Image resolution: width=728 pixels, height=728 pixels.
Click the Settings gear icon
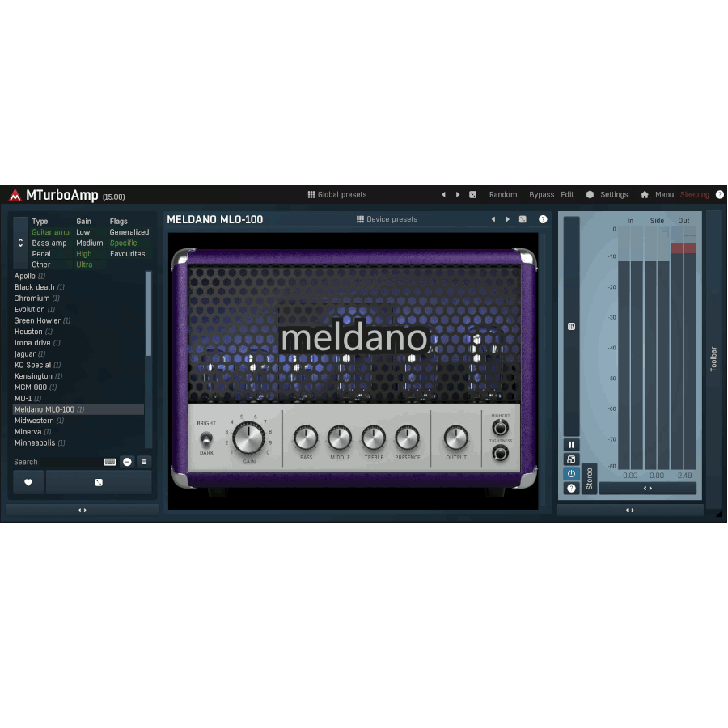pos(590,194)
